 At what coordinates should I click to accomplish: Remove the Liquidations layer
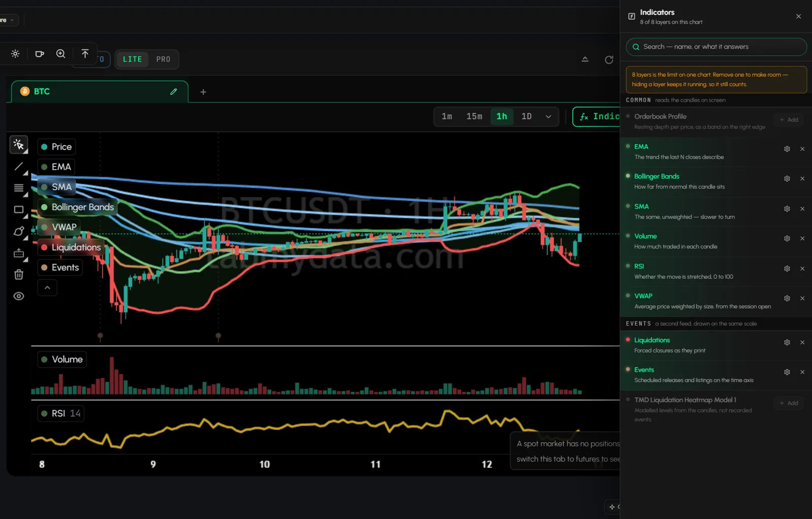click(802, 343)
